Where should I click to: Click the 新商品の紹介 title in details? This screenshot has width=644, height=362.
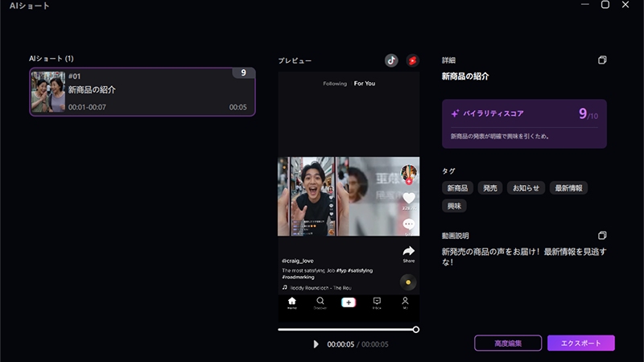click(465, 76)
